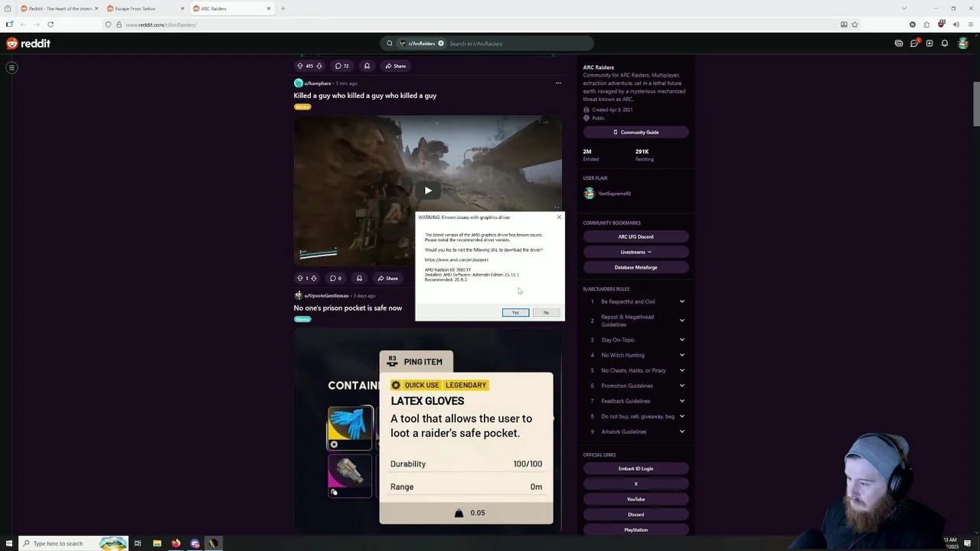Open the Community Guide
Viewport: 980px width, 551px height.
tap(635, 132)
